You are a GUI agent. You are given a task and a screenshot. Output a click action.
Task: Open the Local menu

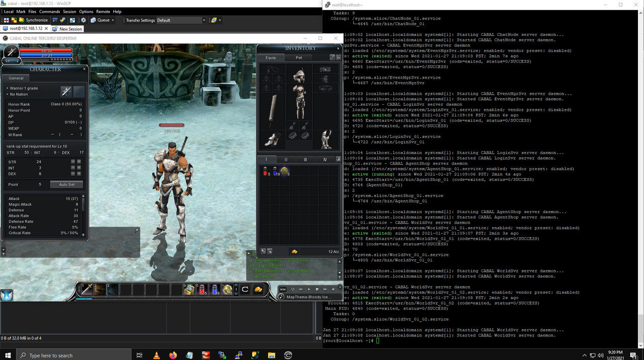pyautogui.click(x=9, y=12)
